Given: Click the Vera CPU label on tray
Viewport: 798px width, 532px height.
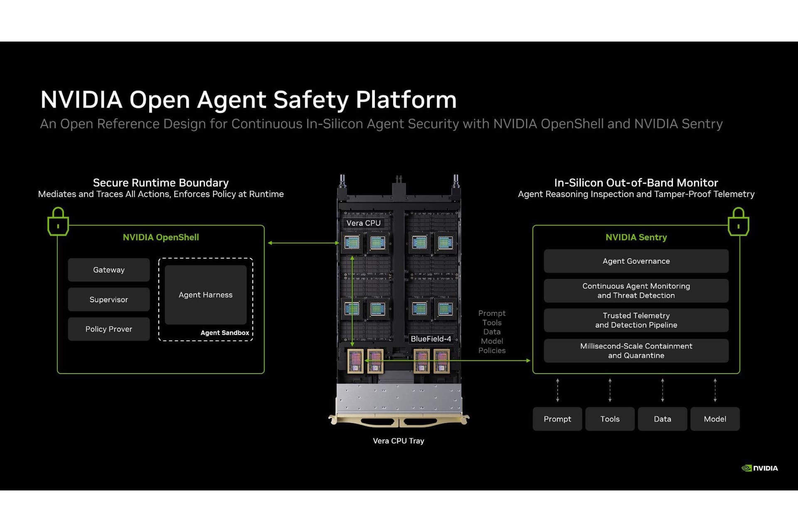Looking at the screenshot, I should pyautogui.click(x=364, y=223).
